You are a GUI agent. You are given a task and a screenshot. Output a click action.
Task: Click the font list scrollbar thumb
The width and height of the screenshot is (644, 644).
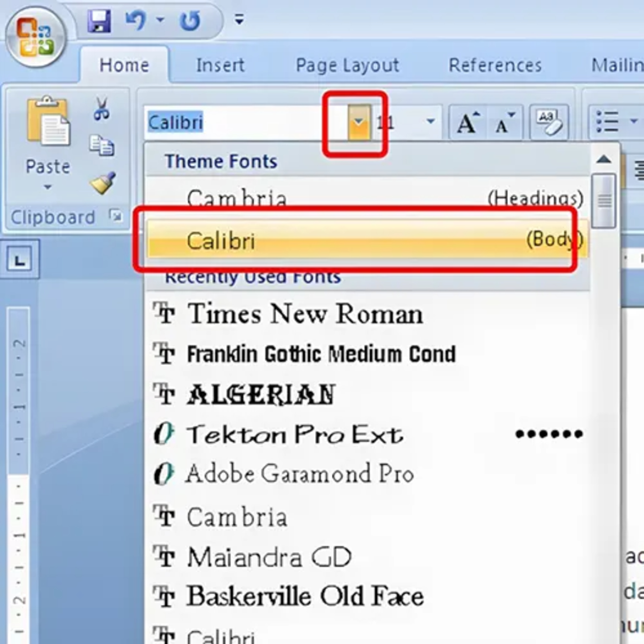[x=604, y=201]
